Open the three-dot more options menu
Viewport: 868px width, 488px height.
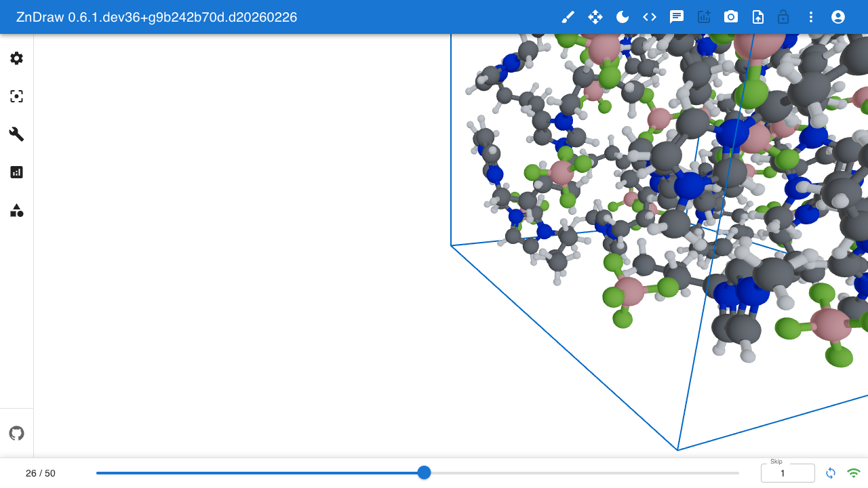pyautogui.click(x=811, y=17)
